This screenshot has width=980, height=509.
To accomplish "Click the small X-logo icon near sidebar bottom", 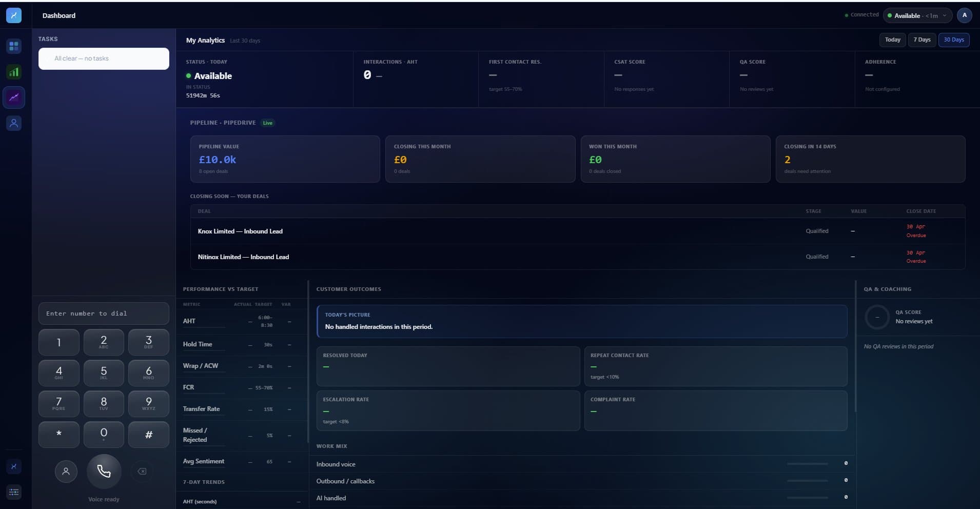I will click(x=14, y=466).
